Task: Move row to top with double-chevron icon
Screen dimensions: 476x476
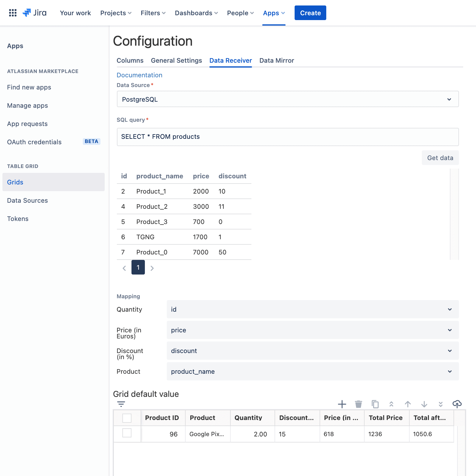Action: [391, 404]
